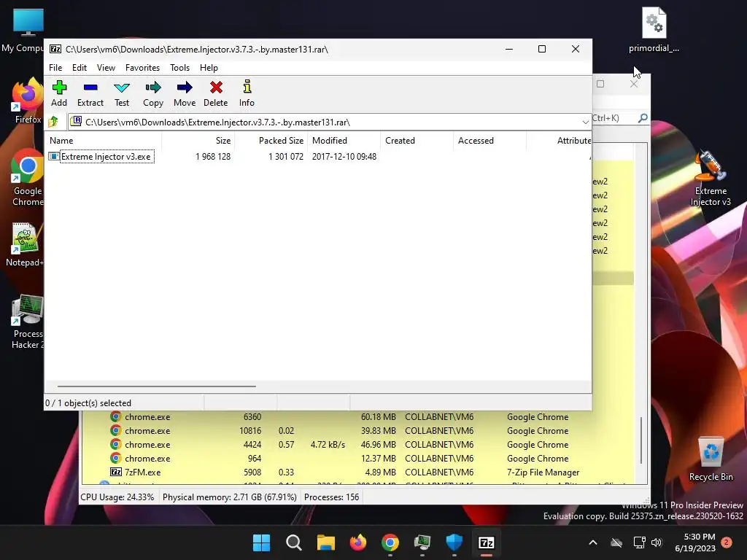Select the Google Chrome desktop shortcut
Image resolution: width=747 pixels, height=560 pixels.
(x=28, y=177)
